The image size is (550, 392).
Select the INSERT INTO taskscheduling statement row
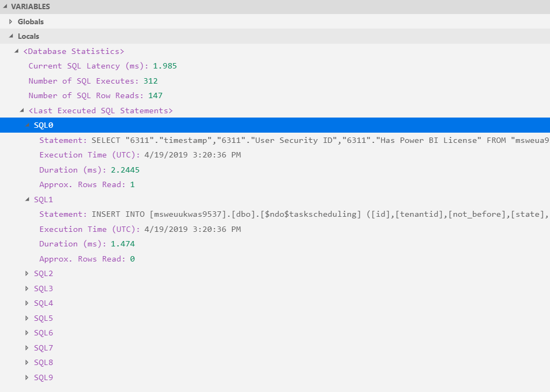tap(275, 214)
